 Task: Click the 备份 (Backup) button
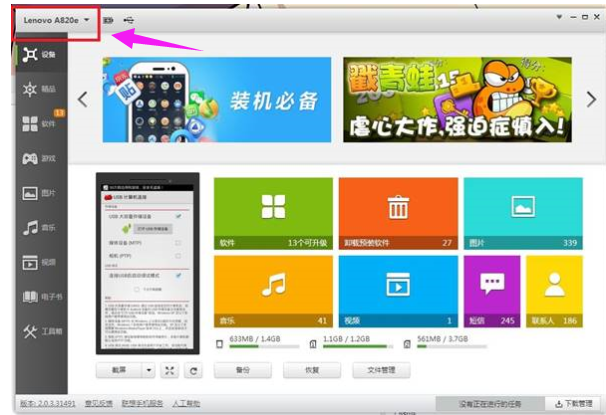pyautogui.click(x=243, y=370)
